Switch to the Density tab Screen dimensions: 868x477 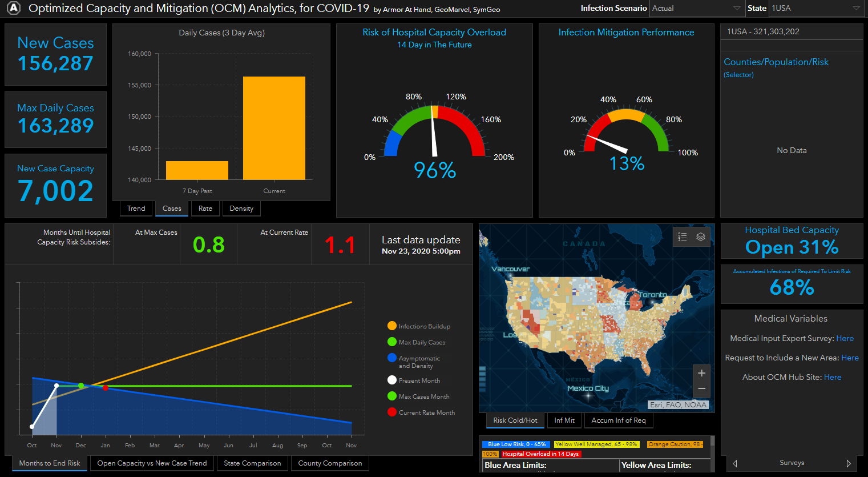tap(241, 209)
